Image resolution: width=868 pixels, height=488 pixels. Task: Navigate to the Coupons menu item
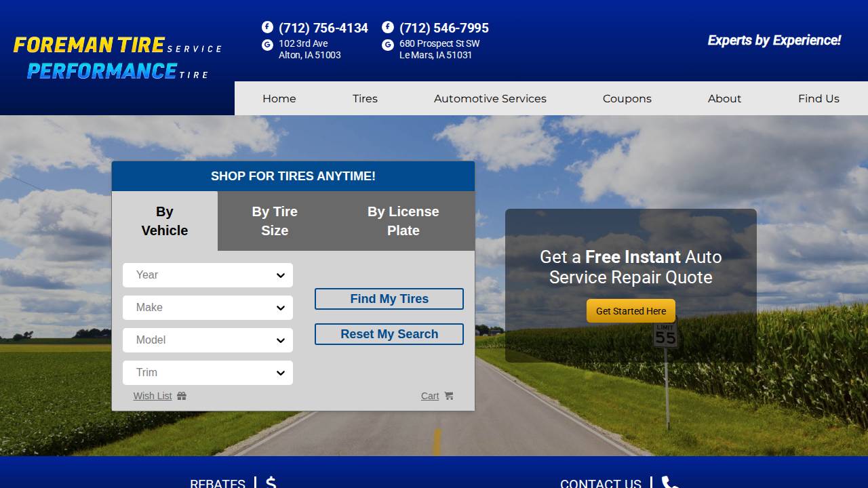tap(627, 98)
